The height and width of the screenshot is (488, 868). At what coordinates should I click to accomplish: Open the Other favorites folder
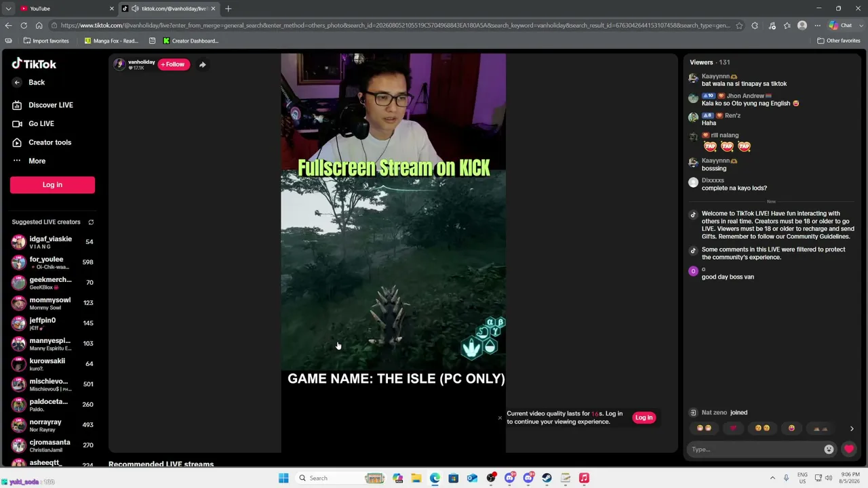(x=839, y=41)
